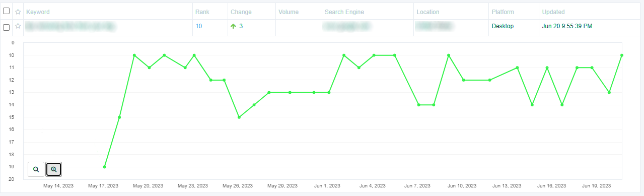The width and height of the screenshot is (644, 196).
Task: Click the Jun 19, 2023 axis label
Action: pos(596,186)
